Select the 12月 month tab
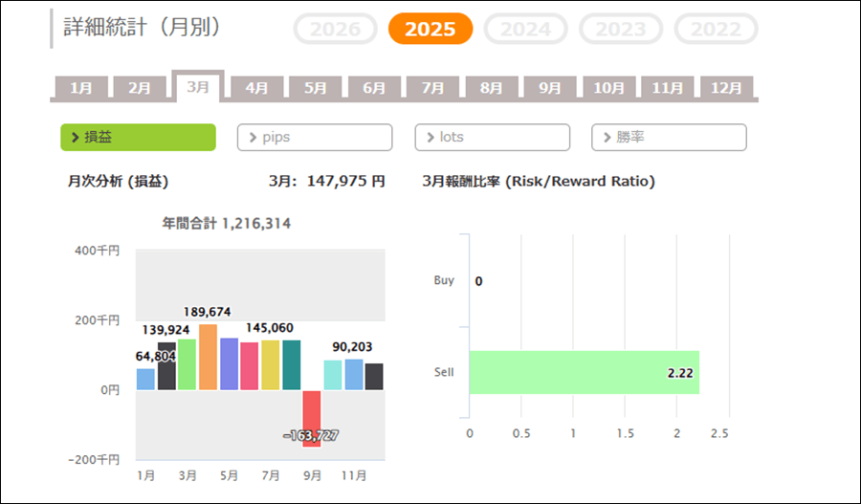Viewport: 861px width, 504px height. tap(726, 88)
